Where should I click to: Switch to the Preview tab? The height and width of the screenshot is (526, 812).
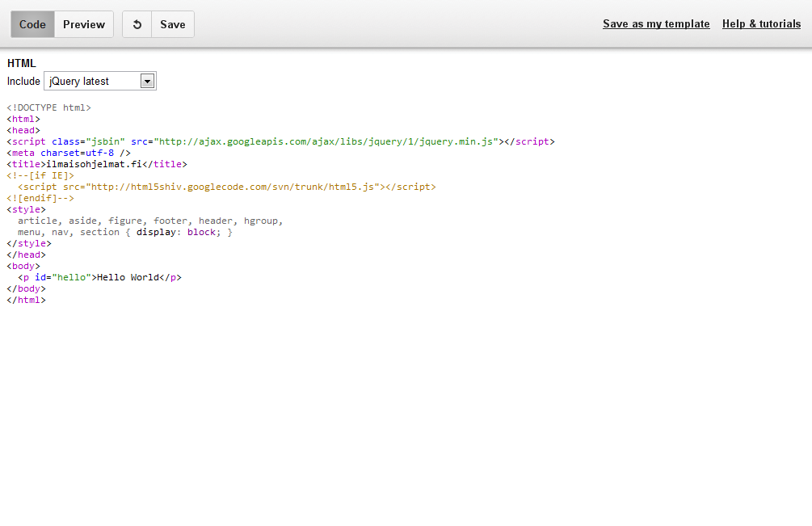tap(84, 24)
